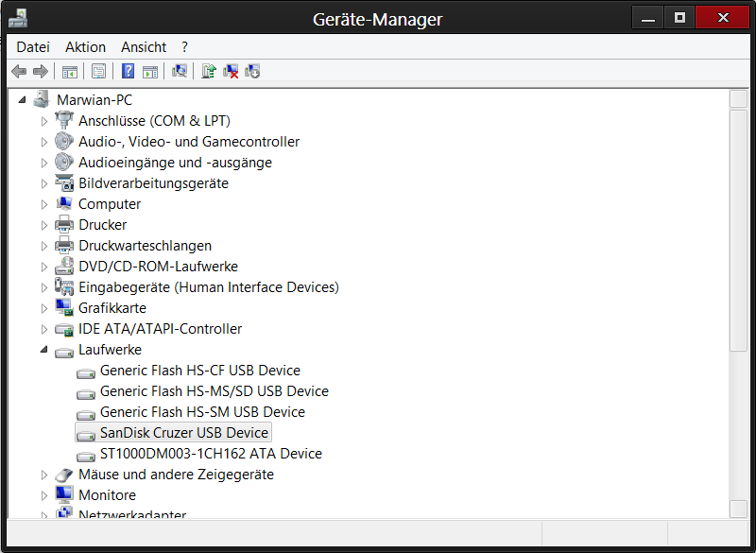Go back with the left arrow toolbar icon
Viewport: 756px width, 553px height.
tap(19, 72)
